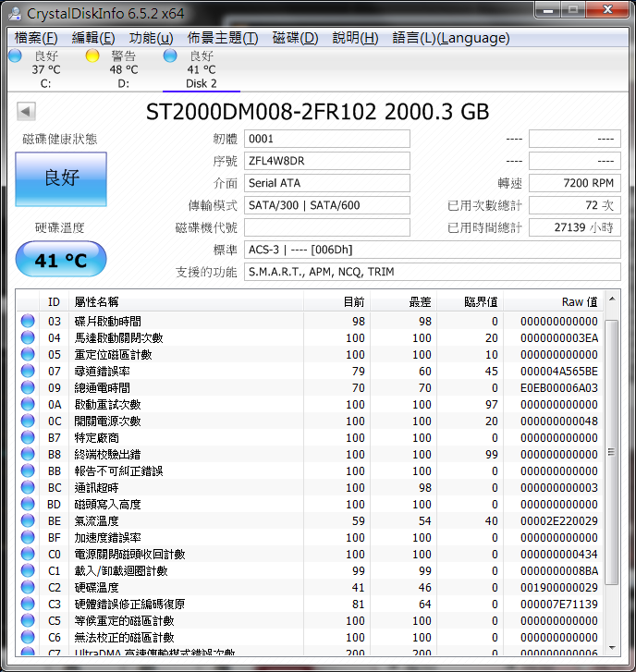Click the blue status icon for Disk 2
This screenshot has width=636, height=672.
click(x=170, y=55)
